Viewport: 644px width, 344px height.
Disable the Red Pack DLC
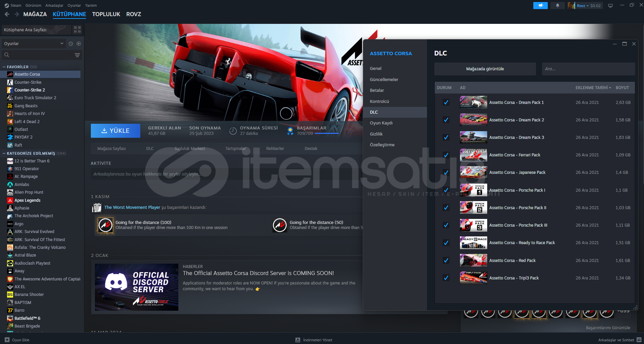point(446,260)
